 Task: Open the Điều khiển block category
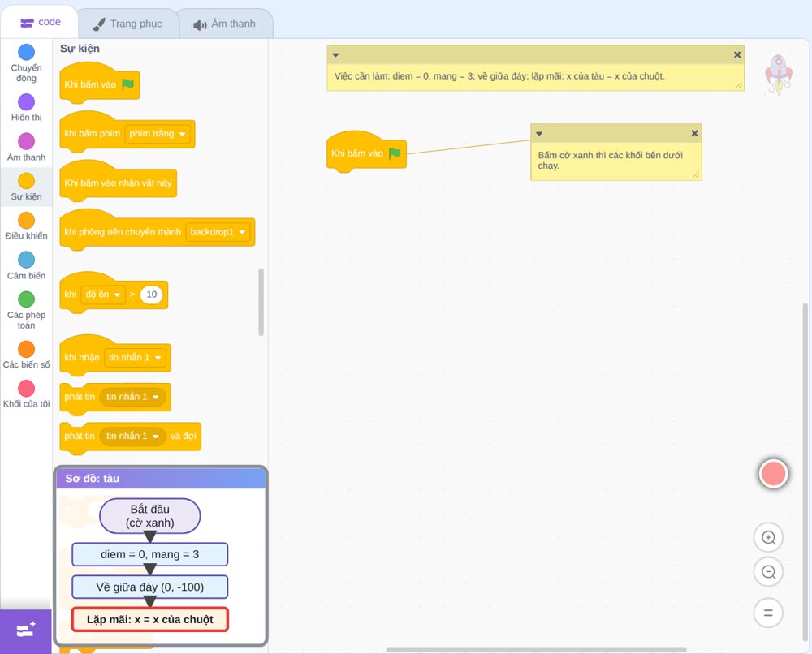click(26, 226)
